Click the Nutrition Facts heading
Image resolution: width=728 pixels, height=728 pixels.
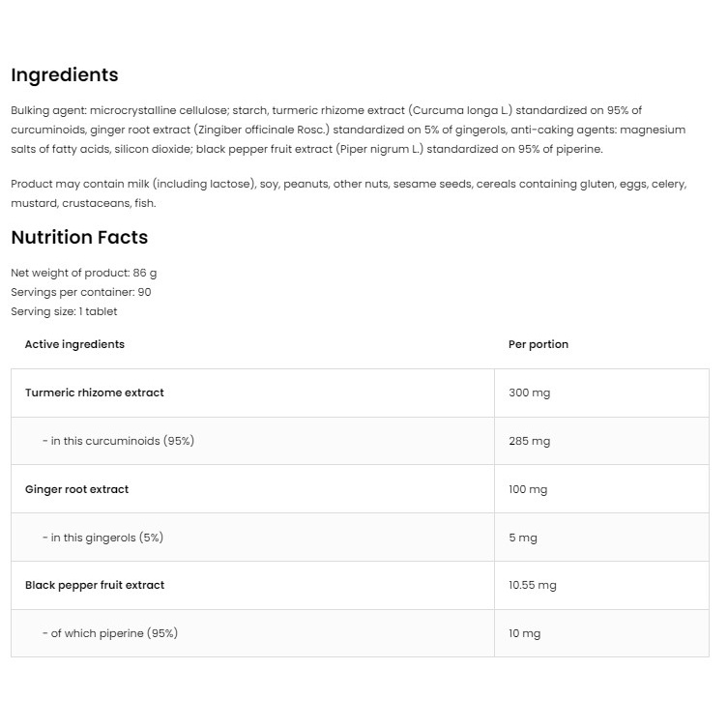coord(79,237)
